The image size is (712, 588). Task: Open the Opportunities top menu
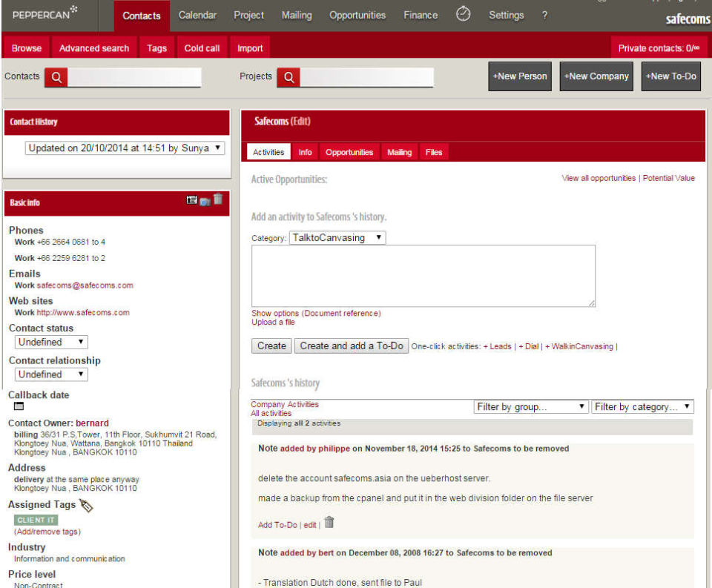coord(357,16)
